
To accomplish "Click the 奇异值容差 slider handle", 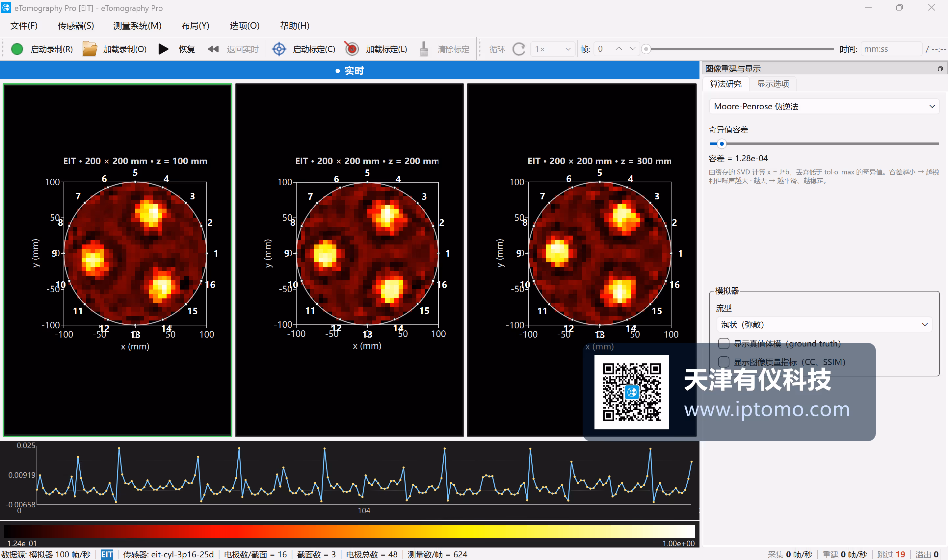I will tap(722, 144).
